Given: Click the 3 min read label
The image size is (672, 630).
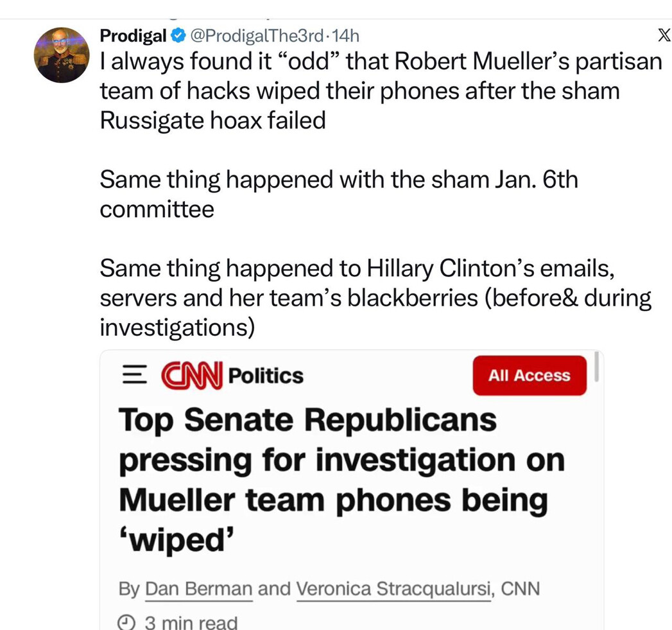Looking at the screenshot, I should (x=191, y=622).
